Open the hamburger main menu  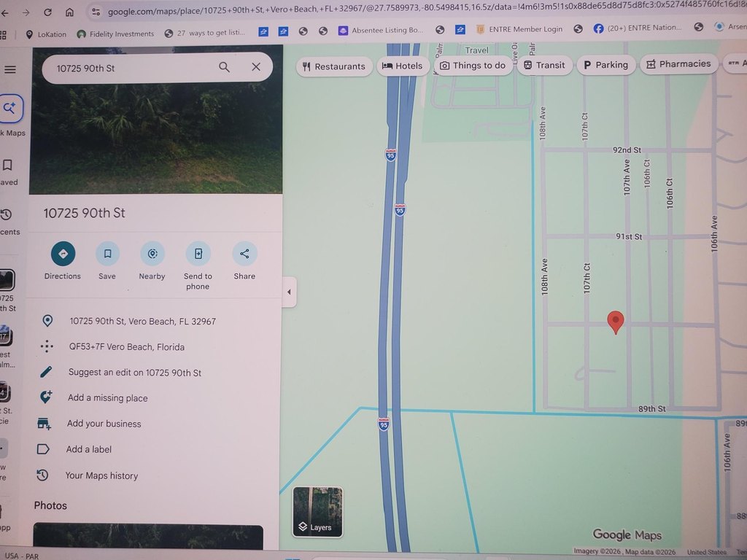click(x=10, y=70)
